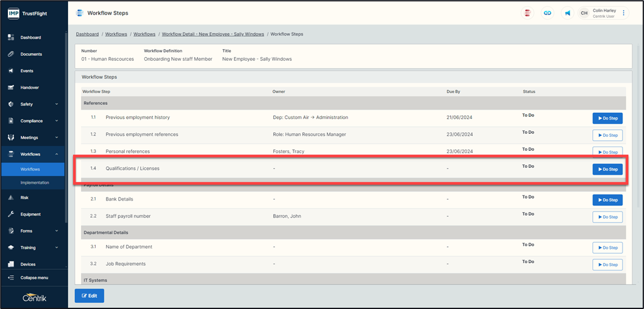The image size is (644, 309).
Task: Click the Edit button at bottom
Action: pyautogui.click(x=90, y=296)
